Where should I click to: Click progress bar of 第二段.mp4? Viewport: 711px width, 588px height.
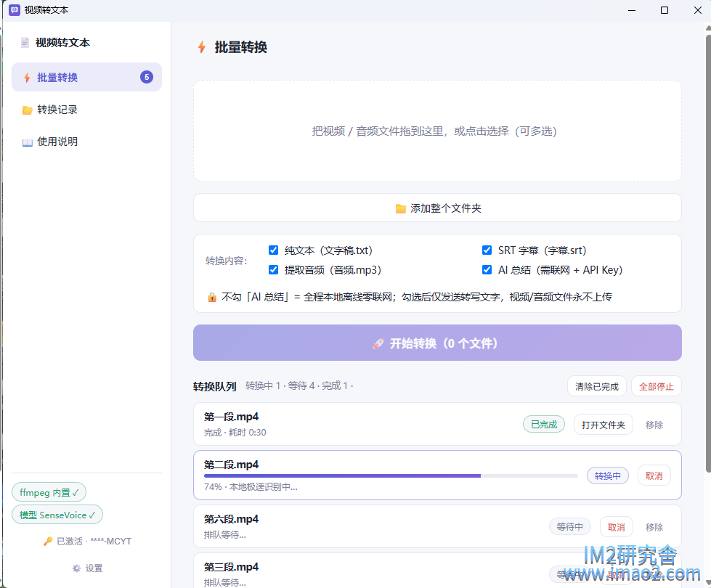tap(391, 475)
